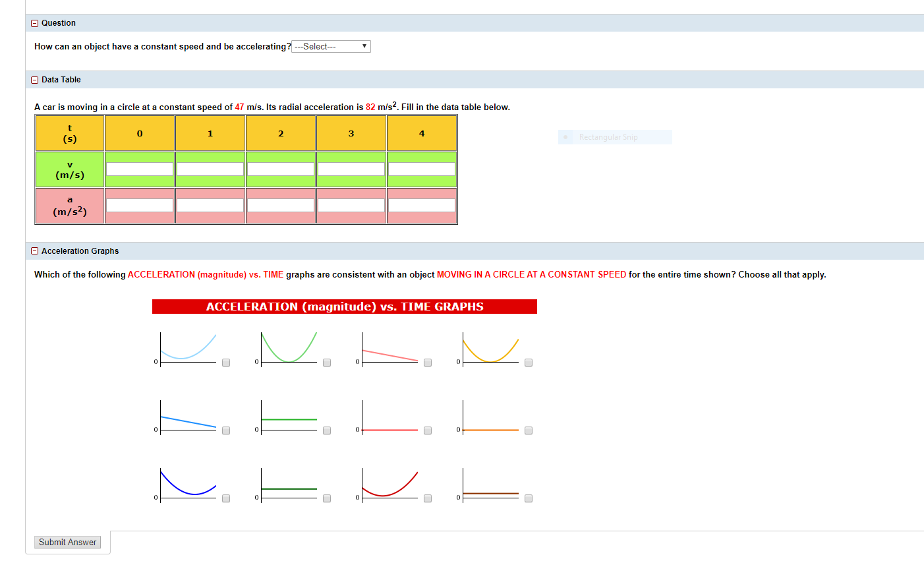Check the green parabola graph
This screenshot has height=561, width=924.
326,362
